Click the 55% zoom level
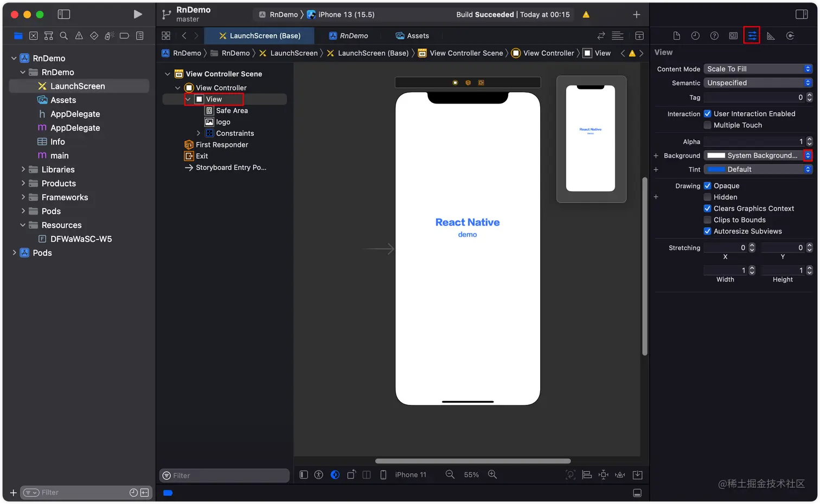 [471, 475]
